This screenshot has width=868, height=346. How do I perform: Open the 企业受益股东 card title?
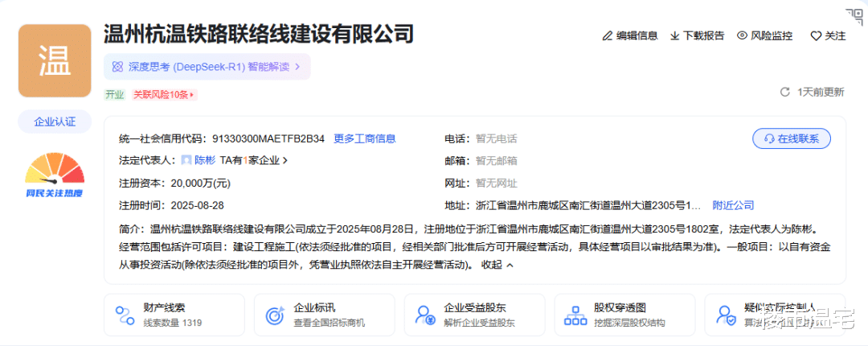pos(475,307)
